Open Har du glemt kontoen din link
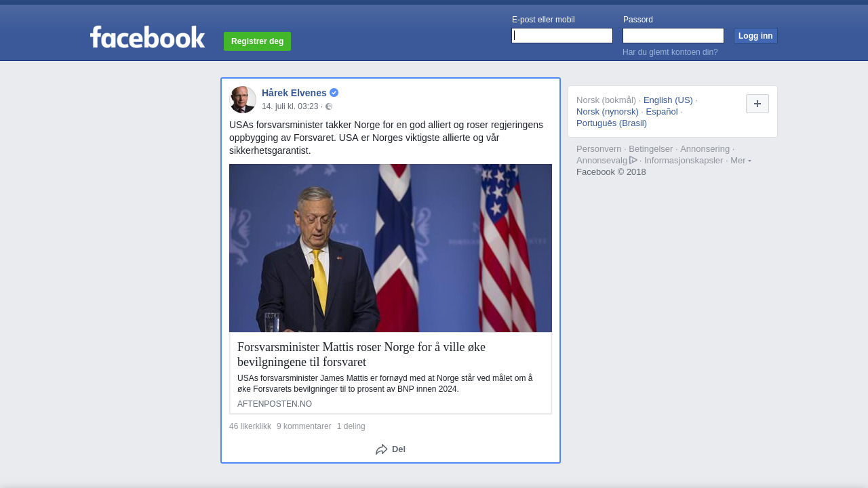Screen dimensions: 868x488 coord(670,52)
